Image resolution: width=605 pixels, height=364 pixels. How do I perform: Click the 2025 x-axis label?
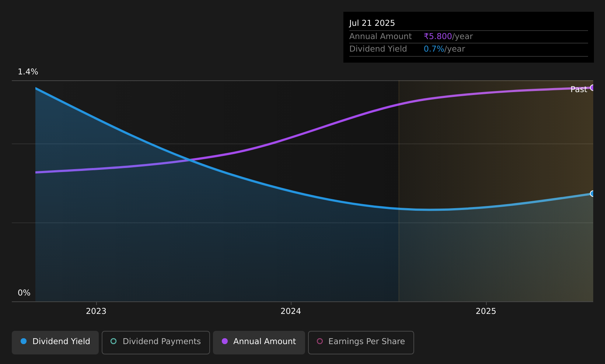point(486,311)
